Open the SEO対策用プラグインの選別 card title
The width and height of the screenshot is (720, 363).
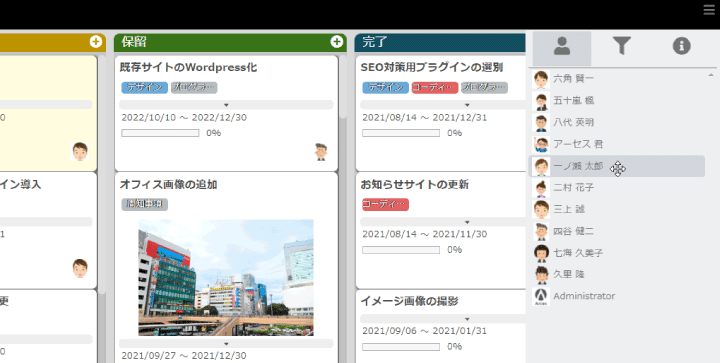pos(432,67)
